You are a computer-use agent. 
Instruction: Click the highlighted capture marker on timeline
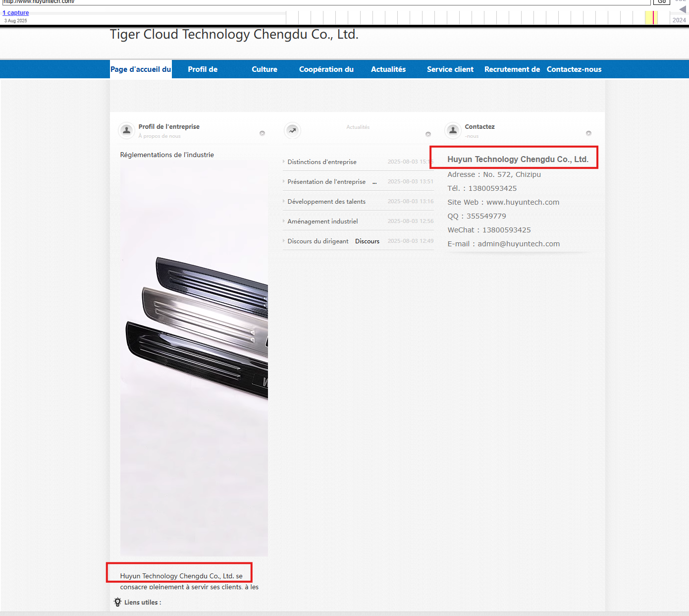tap(653, 17)
